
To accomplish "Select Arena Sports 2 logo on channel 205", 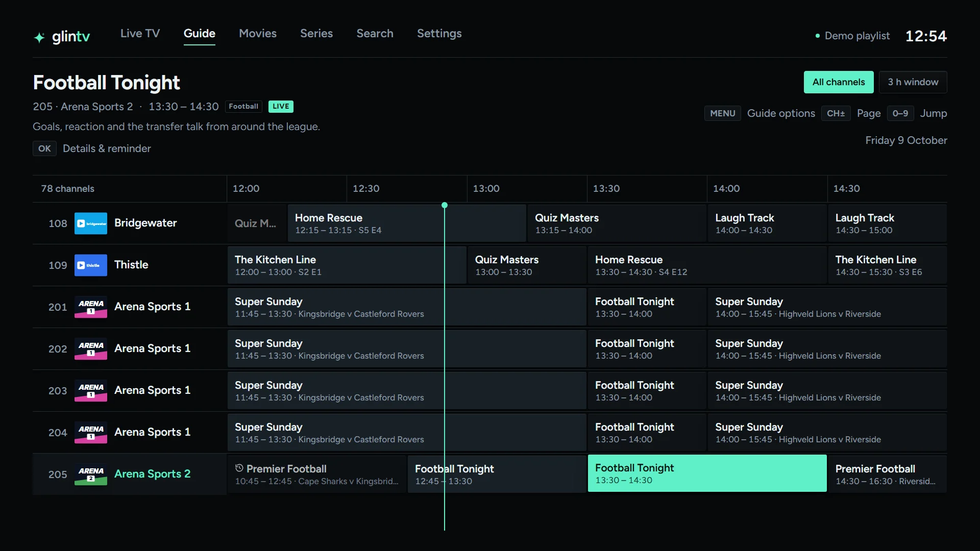I will (x=91, y=474).
